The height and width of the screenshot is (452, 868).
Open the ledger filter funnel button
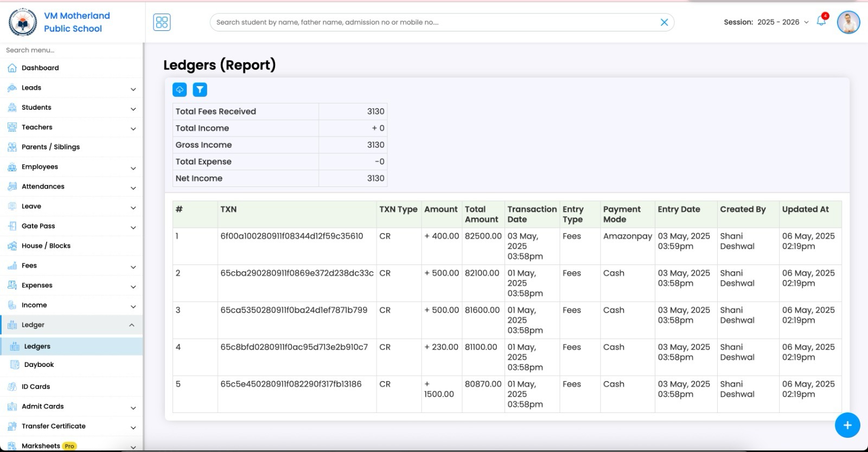(x=200, y=89)
